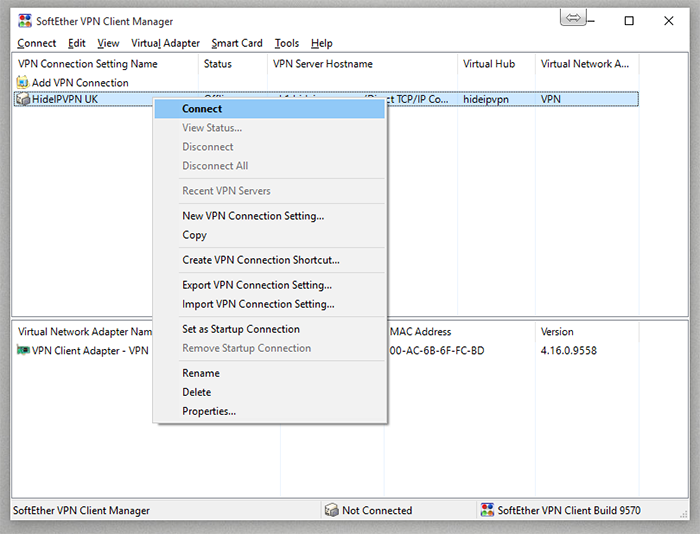Click the Disconnect All menu entry

pyautogui.click(x=270, y=166)
